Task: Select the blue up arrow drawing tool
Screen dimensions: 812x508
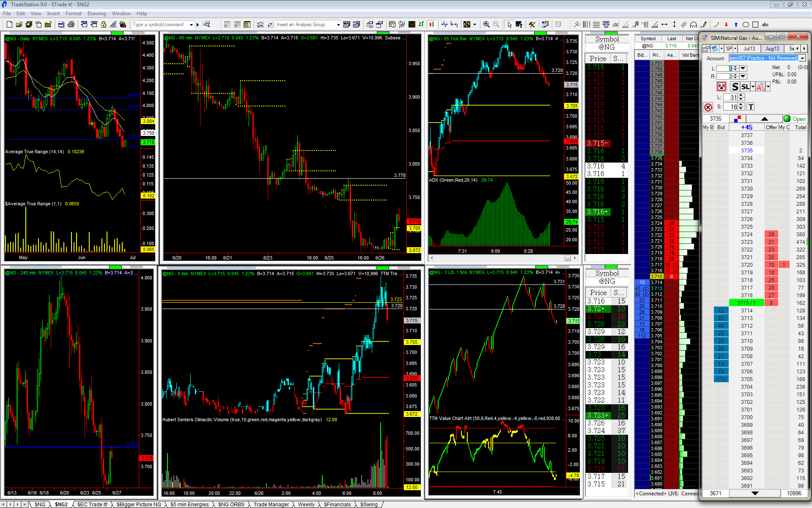Action: (x=736, y=25)
